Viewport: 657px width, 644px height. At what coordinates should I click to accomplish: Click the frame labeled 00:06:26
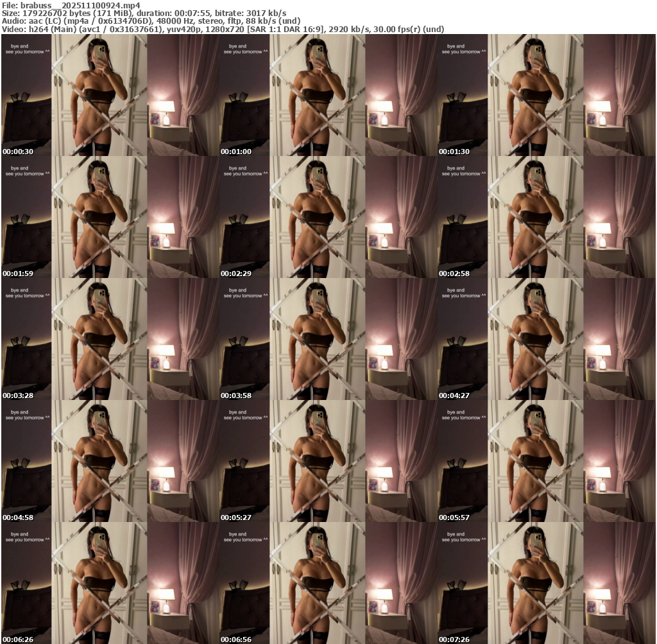coord(110,583)
